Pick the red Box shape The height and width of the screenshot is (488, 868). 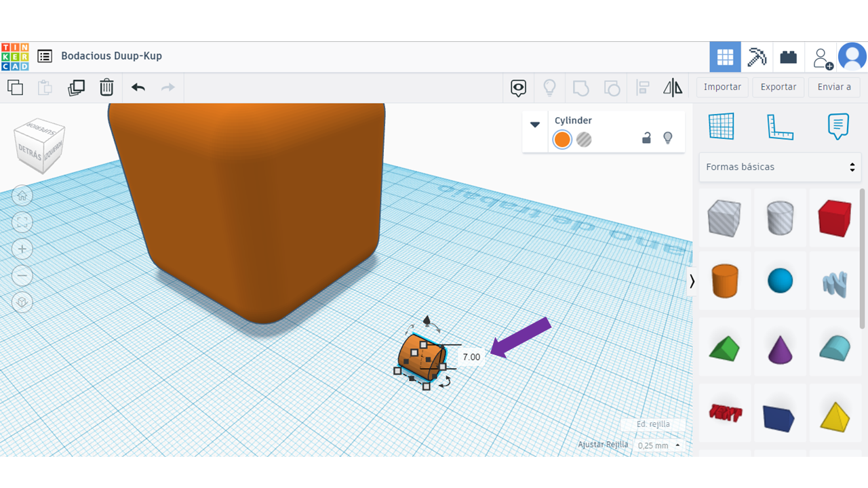click(834, 218)
